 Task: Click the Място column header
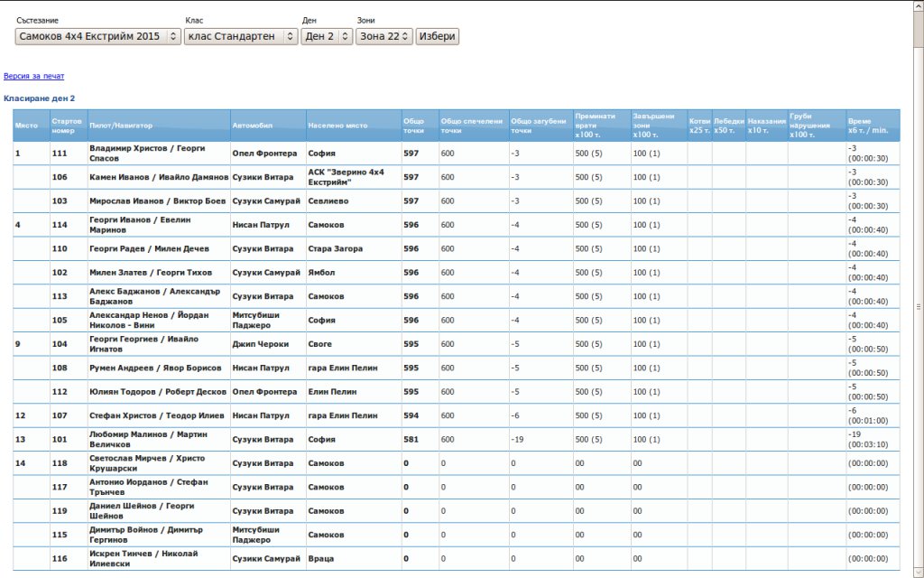point(26,126)
